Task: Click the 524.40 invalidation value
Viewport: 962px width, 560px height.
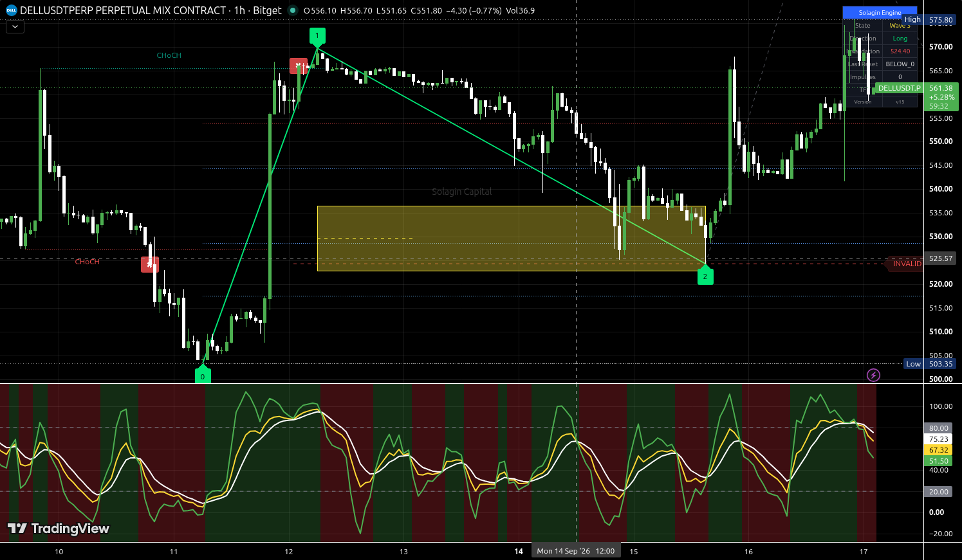Action: coord(900,51)
